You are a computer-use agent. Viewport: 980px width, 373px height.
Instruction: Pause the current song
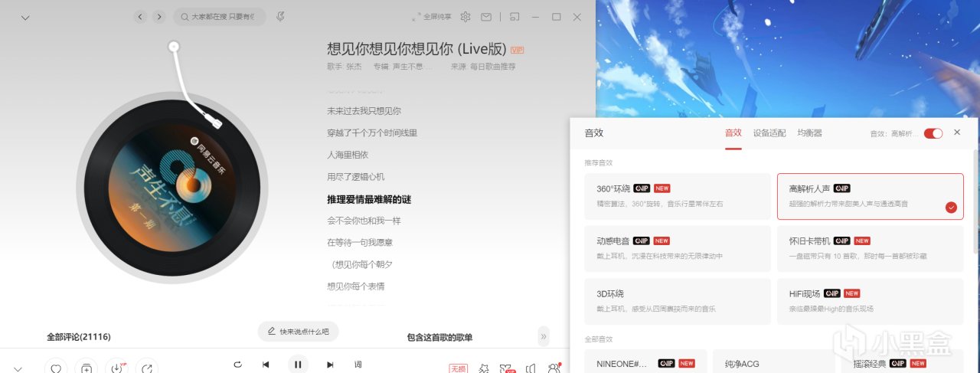click(x=298, y=365)
